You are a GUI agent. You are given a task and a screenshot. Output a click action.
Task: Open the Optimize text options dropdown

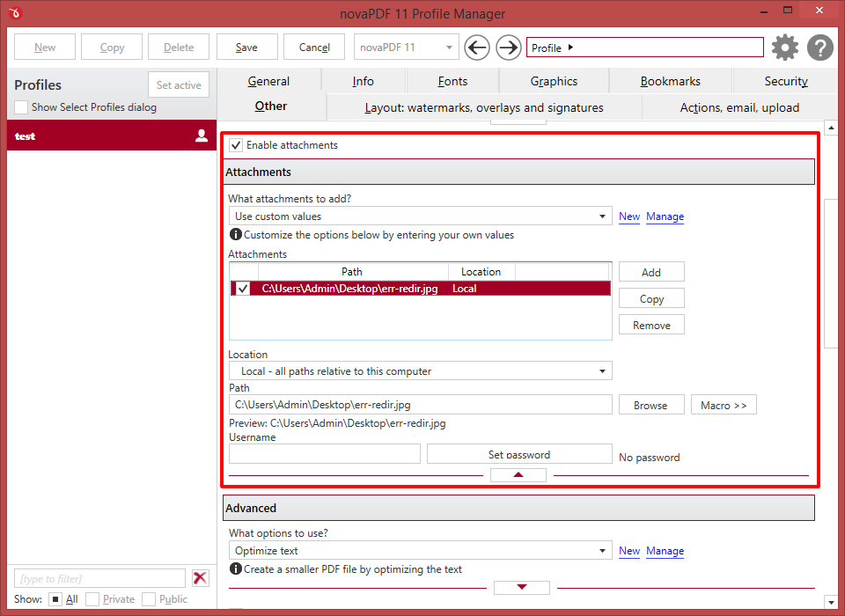point(421,550)
